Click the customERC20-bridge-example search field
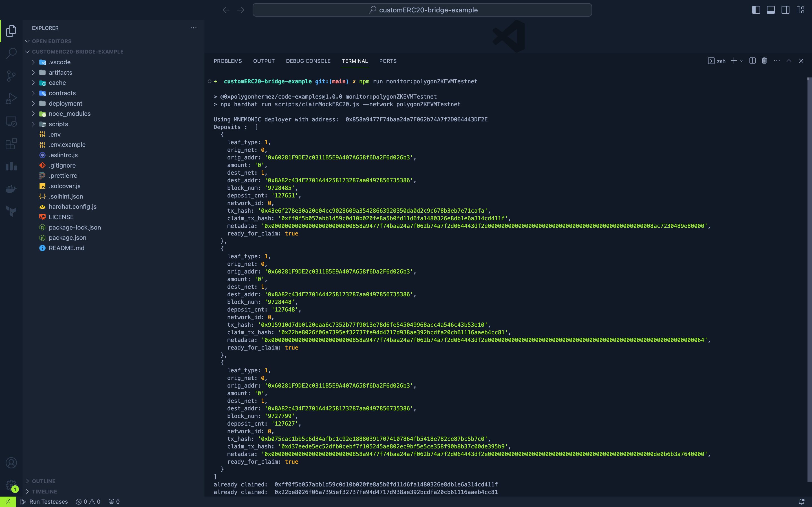Screen dimensions: 812x507 click(422, 10)
